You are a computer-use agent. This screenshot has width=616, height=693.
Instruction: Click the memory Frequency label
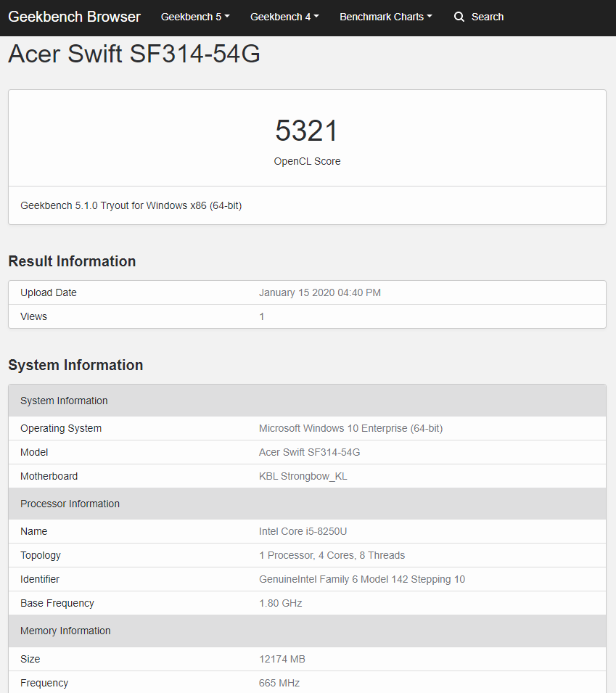(44, 683)
